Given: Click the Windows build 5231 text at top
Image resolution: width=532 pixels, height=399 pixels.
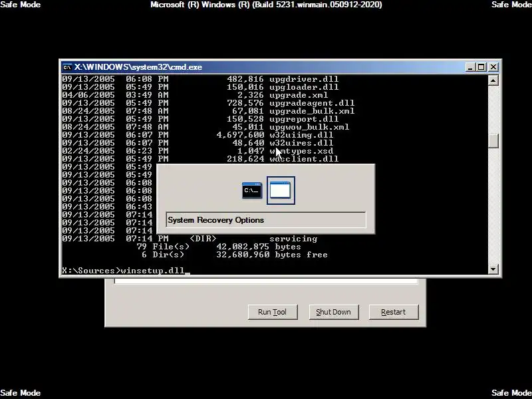Looking at the screenshot, I should pyautogui.click(x=267, y=5).
